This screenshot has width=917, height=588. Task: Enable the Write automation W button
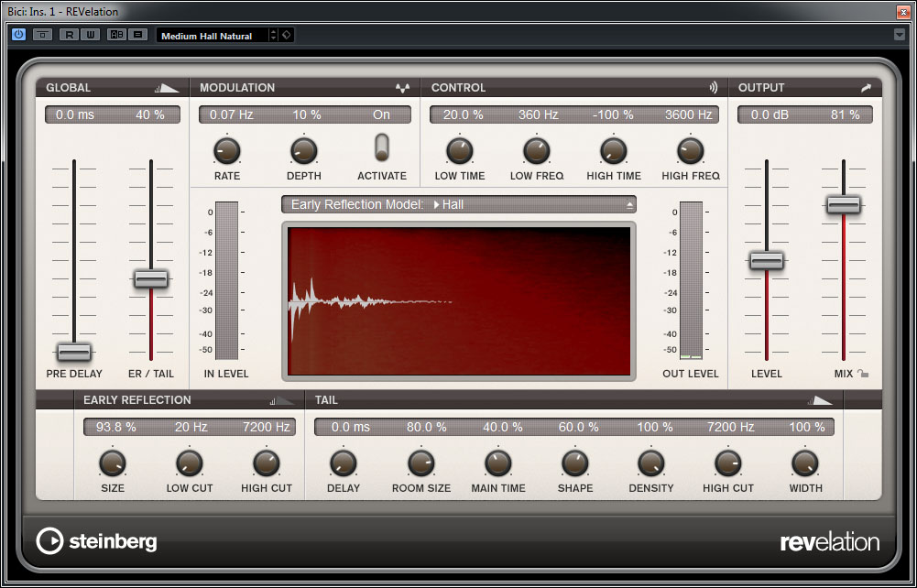[89, 35]
